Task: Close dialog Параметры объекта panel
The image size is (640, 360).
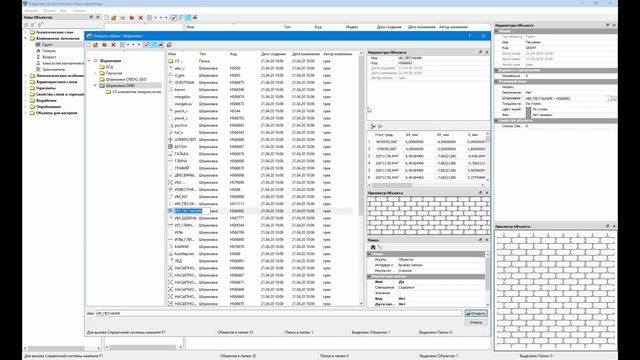Action: (487, 52)
